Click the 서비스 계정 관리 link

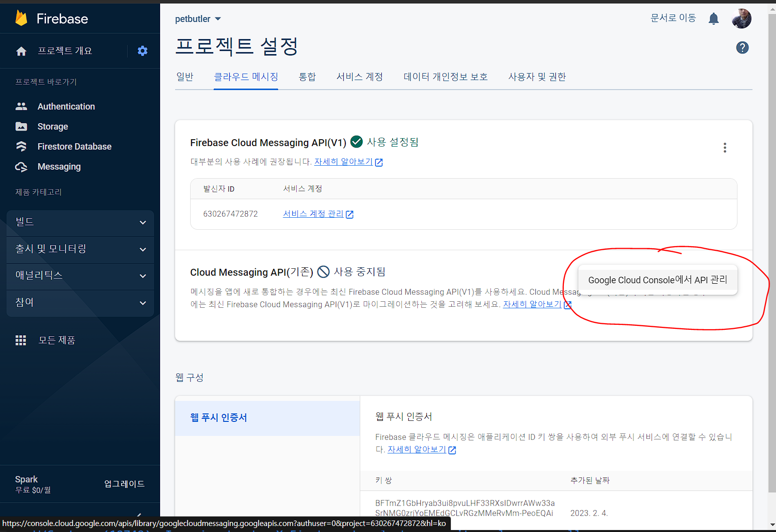(313, 214)
